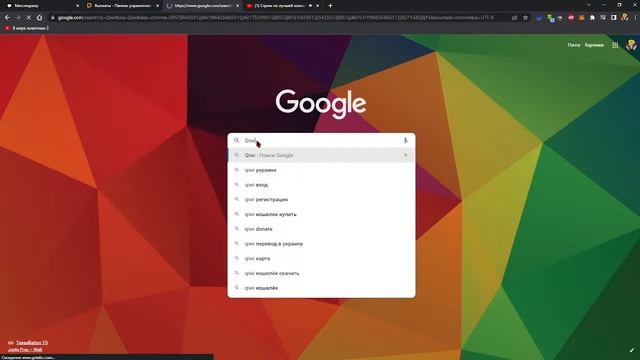Image resolution: width=640 pixels, height=360 pixels.
Task: Toggle the browser side panel icon
Action: coord(613,18)
